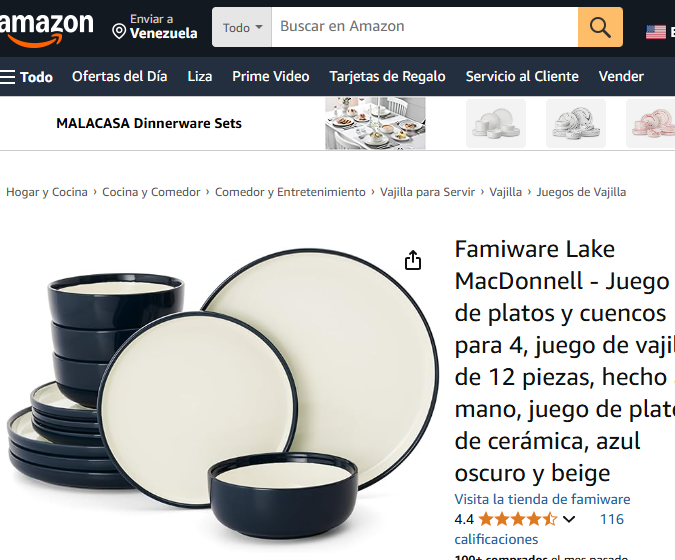
Task: Expand the rating breakdown chevron
Action: [569, 519]
